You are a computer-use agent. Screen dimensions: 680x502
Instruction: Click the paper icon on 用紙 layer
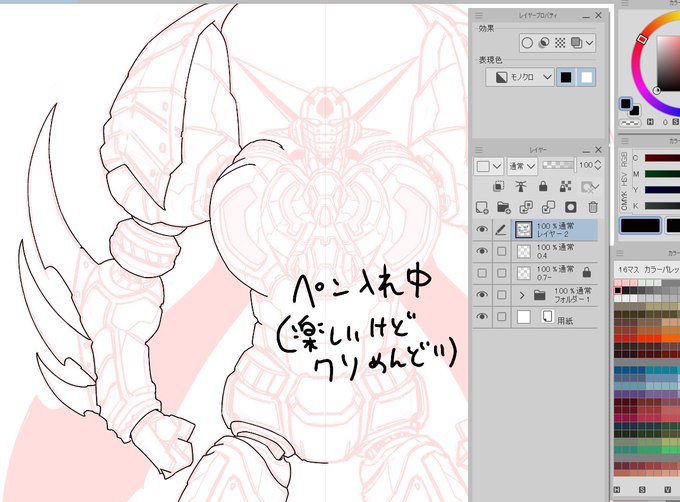[547, 316]
